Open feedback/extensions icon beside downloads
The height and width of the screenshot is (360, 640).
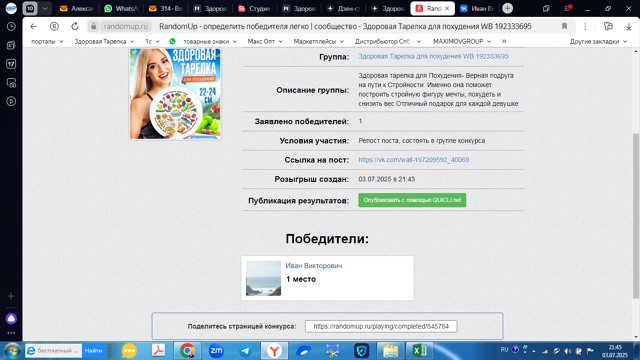click(608, 27)
